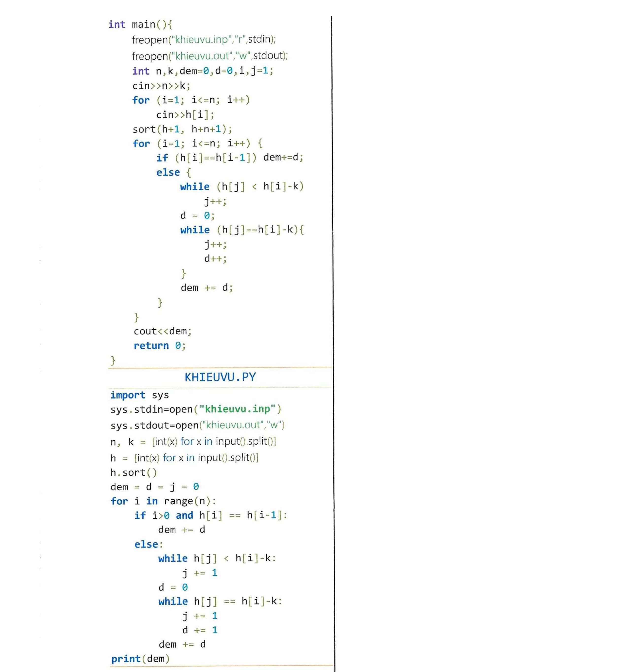Click the 'cout<<dem;' line

[162, 331]
